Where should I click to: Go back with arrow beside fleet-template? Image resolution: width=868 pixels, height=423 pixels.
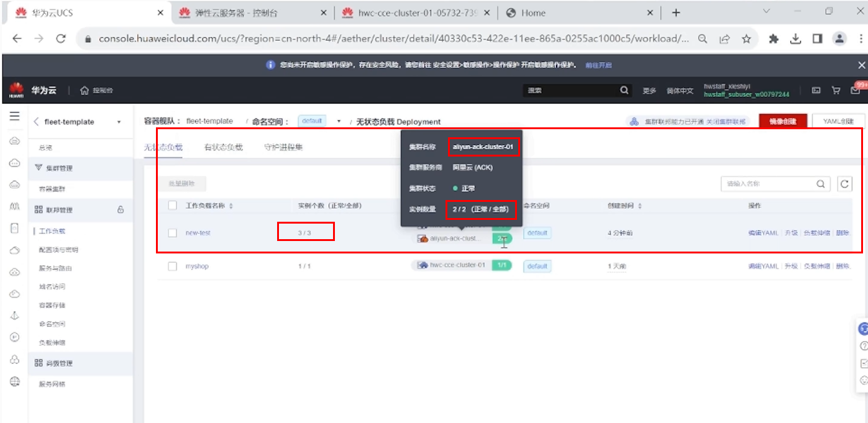(x=36, y=122)
